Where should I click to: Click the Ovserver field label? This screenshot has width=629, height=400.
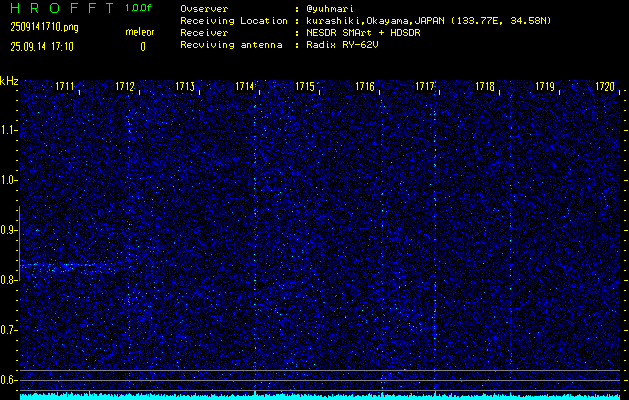[204, 9]
